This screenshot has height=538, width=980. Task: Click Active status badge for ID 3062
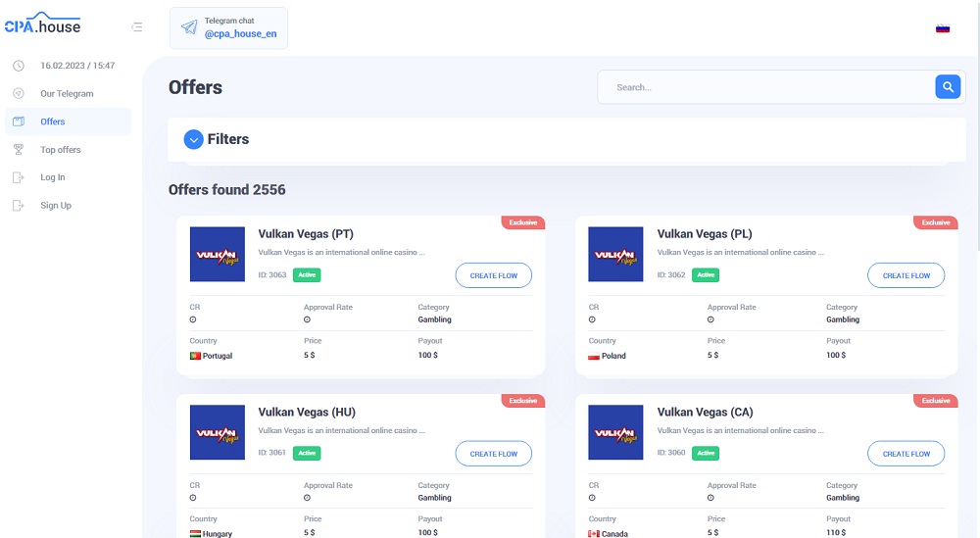706,275
